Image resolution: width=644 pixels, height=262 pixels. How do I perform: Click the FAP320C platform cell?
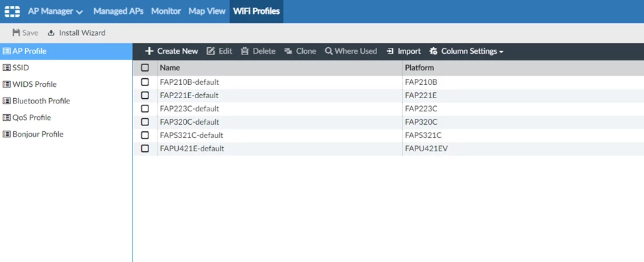pyautogui.click(x=421, y=122)
